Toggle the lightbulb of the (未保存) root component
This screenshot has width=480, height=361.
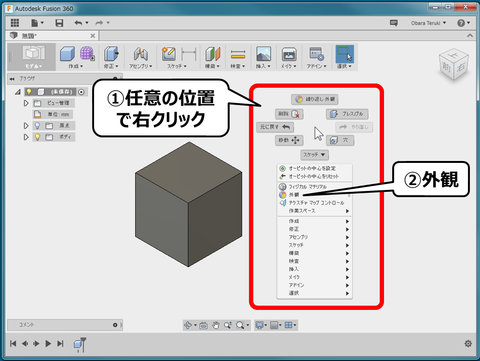(x=29, y=92)
